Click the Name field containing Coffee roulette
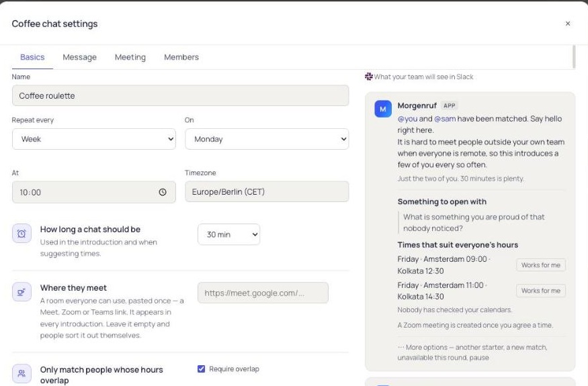Viewport: 588px width, 386px height. [180, 95]
